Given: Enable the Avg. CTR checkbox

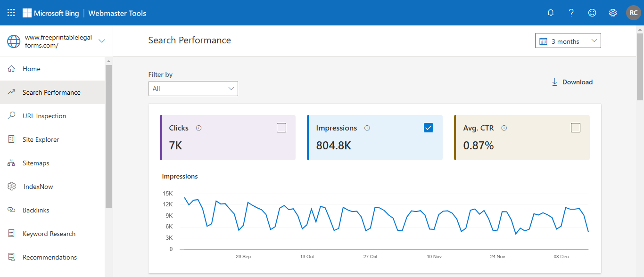Looking at the screenshot, I should tap(576, 128).
